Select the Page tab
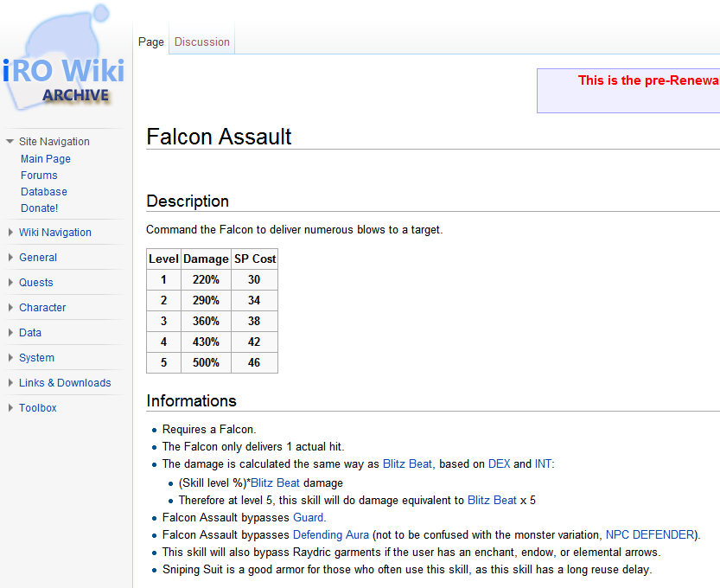720x588 pixels. coord(151,42)
